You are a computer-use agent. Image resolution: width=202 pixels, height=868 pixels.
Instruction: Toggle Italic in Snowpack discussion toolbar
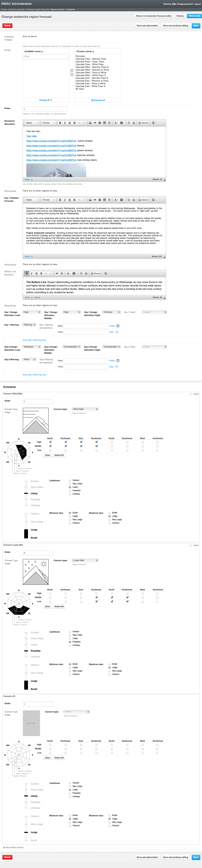(65, 123)
